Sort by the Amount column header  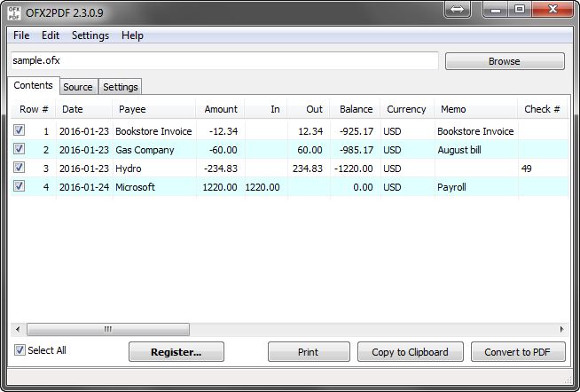[x=220, y=109]
